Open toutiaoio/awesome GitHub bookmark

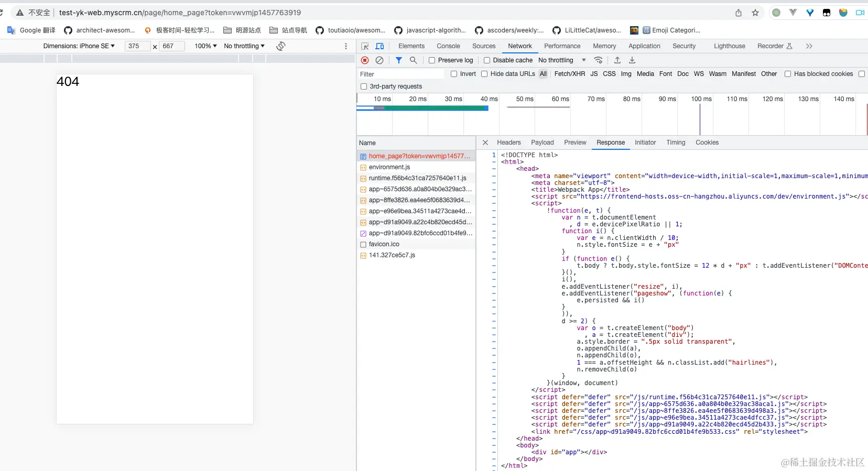(x=351, y=30)
